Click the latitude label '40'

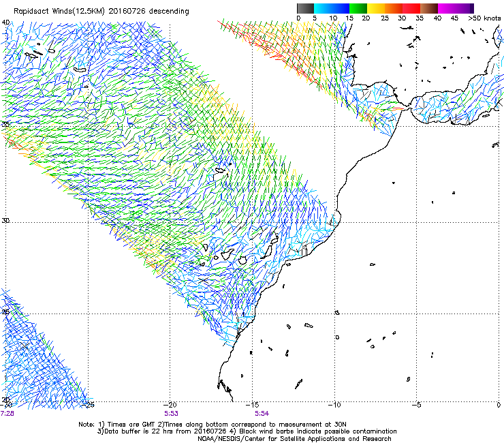pyautogui.click(x=5, y=22)
